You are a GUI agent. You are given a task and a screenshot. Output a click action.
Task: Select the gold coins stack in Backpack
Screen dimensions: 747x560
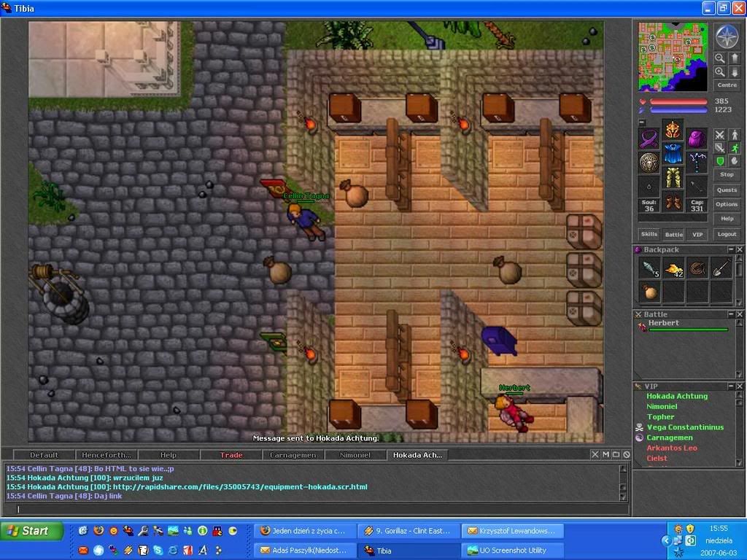point(673,268)
